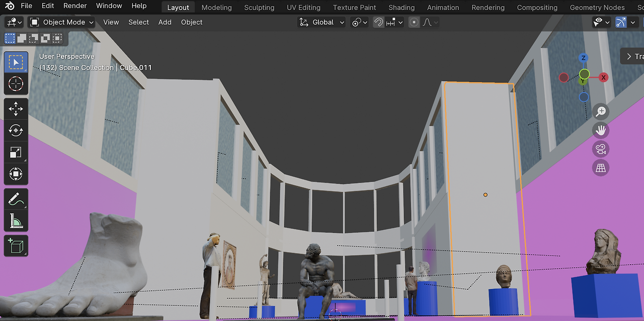Click the X axis on the navigation gizmo
The height and width of the screenshot is (321, 644).
602,77
